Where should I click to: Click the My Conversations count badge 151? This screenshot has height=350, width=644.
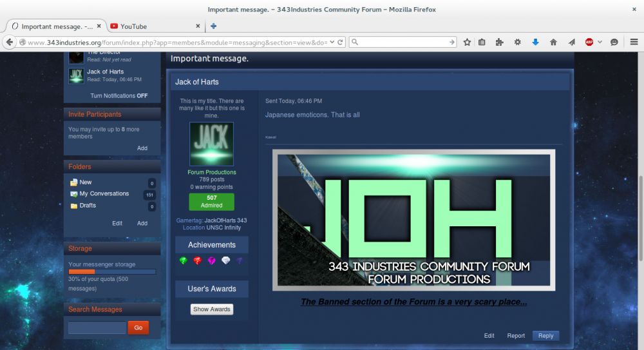click(x=149, y=195)
